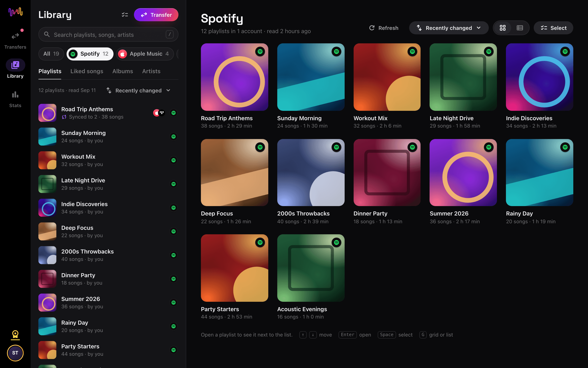Viewport: 588px width, 368px height.
Task: Open Summer 2026 playlist in list
Action: (108, 303)
